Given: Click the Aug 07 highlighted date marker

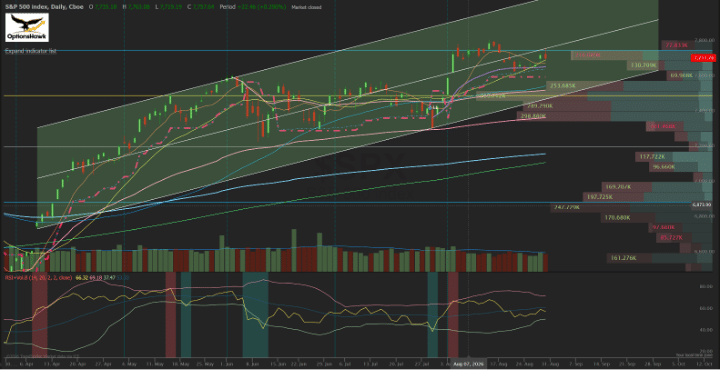Looking at the screenshot, I should [x=468, y=362].
